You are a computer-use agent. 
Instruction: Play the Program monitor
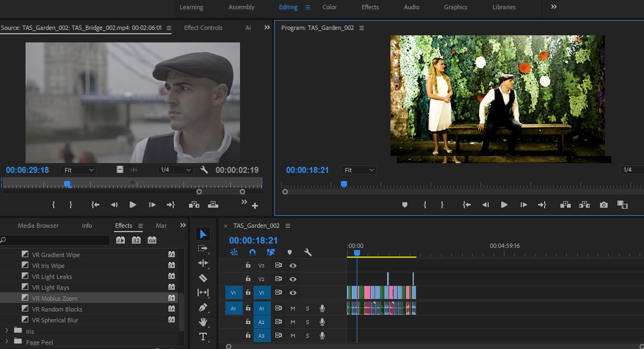point(504,205)
